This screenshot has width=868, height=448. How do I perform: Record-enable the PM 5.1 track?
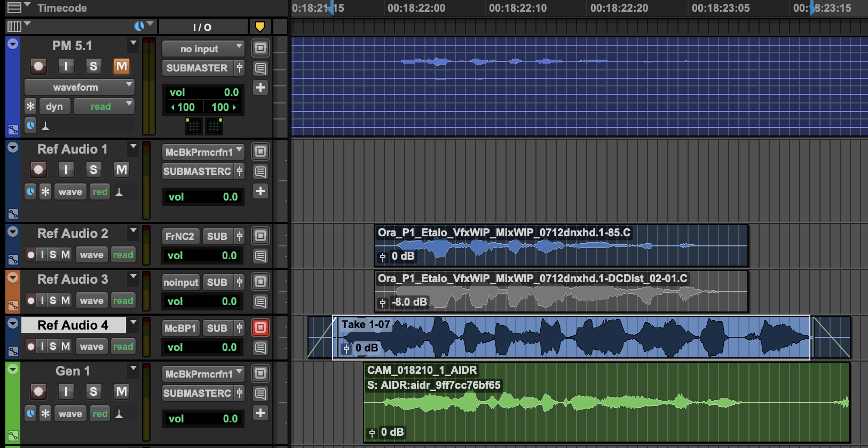(38, 66)
